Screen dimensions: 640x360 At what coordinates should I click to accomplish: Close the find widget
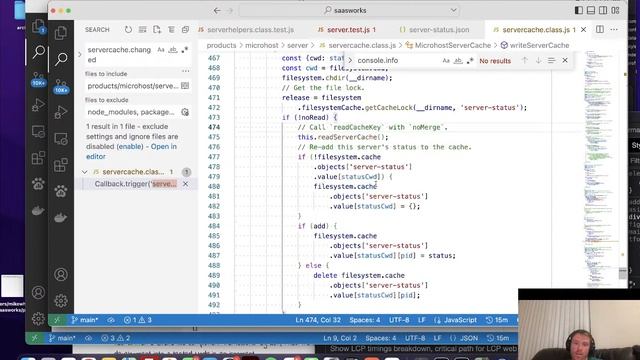pyautogui.click(x=565, y=60)
